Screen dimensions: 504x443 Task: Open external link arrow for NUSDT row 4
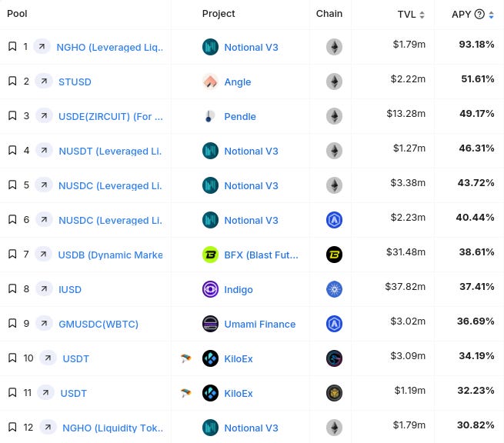click(x=44, y=150)
